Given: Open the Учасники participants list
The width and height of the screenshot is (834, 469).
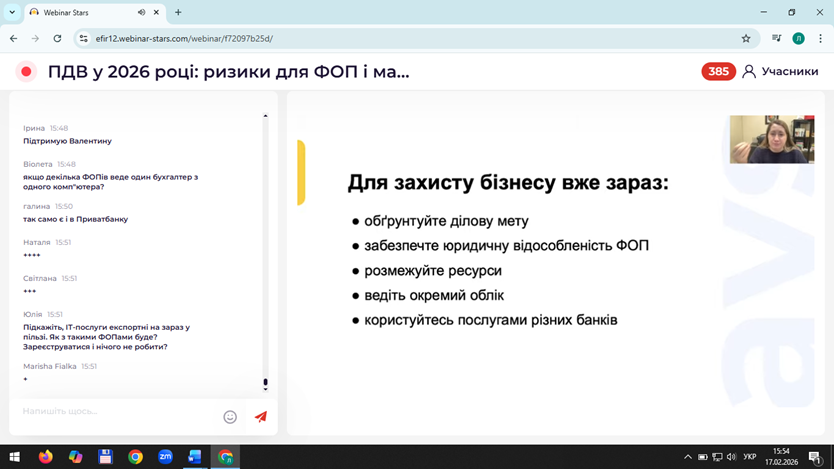Looking at the screenshot, I should click(x=780, y=71).
